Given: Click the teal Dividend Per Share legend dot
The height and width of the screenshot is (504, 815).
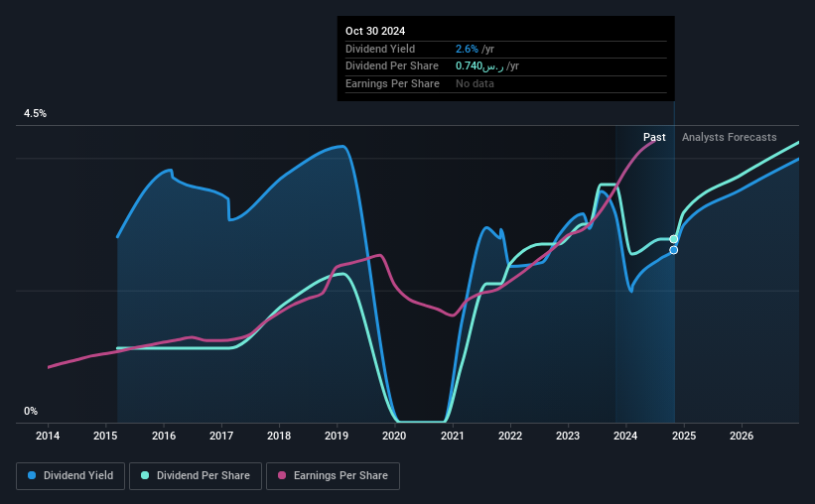Looking at the screenshot, I should coord(145,475).
